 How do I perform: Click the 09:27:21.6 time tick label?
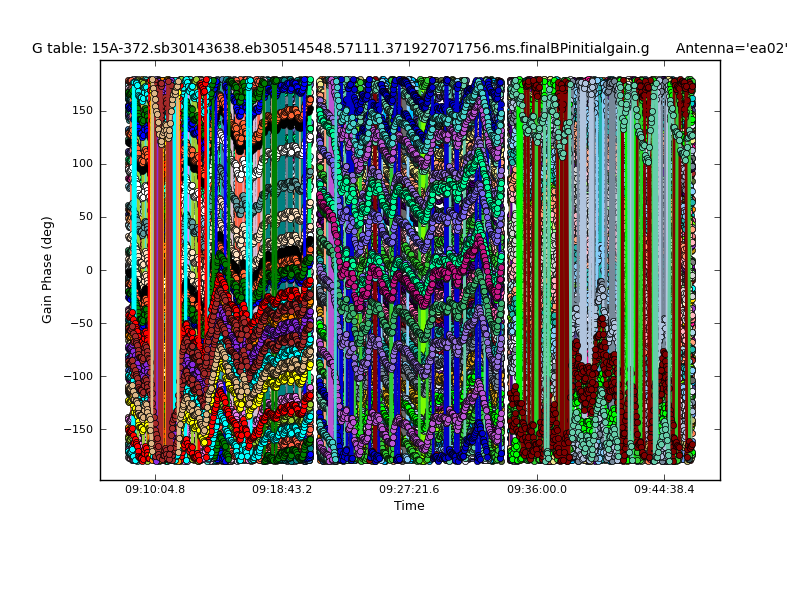409,490
